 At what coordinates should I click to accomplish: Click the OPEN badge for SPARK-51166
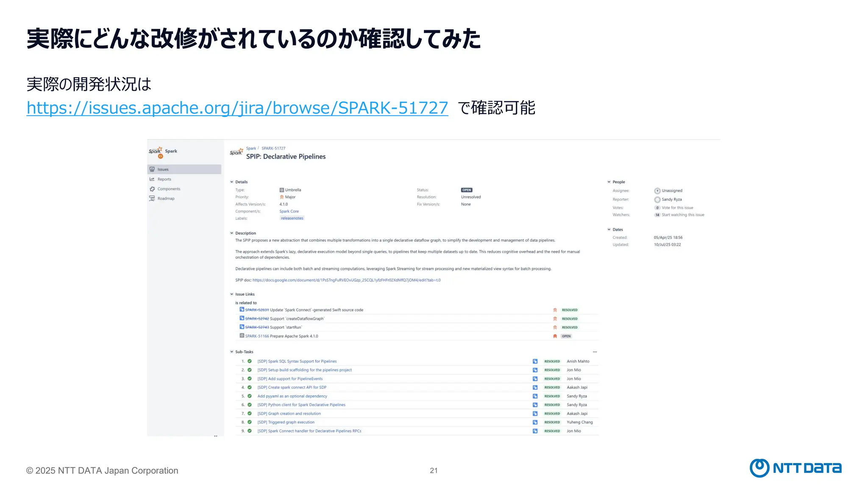pos(566,336)
